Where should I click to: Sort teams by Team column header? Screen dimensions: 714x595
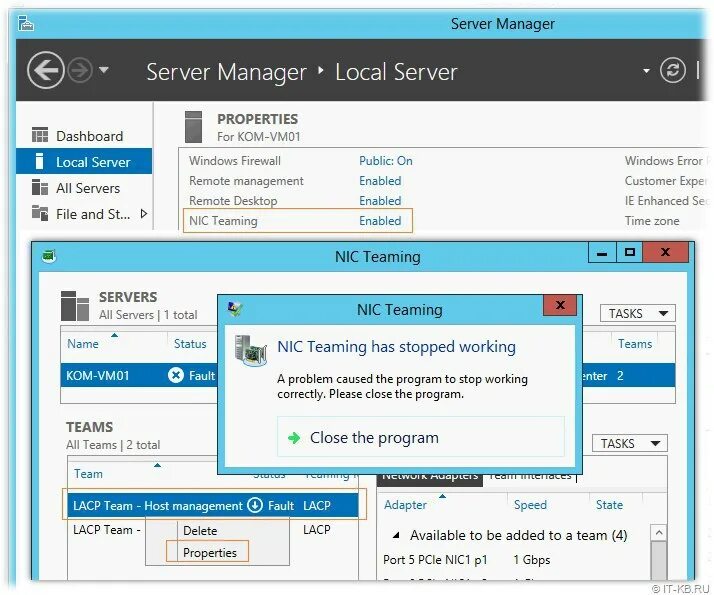coord(88,474)
